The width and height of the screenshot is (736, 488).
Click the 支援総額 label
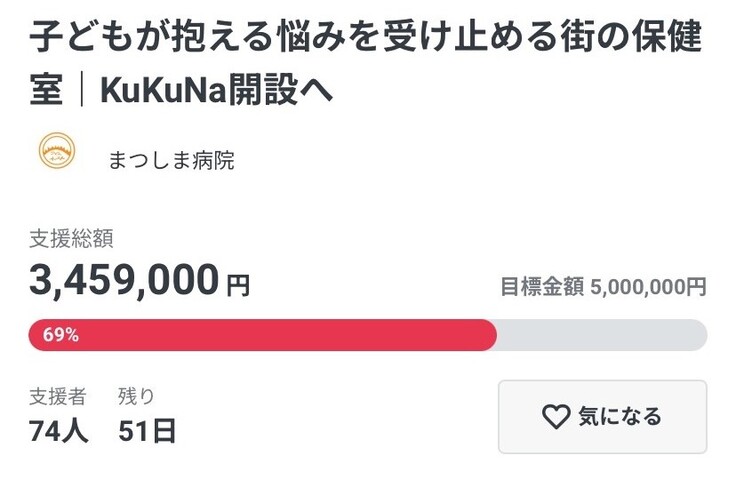pos(70,238)
